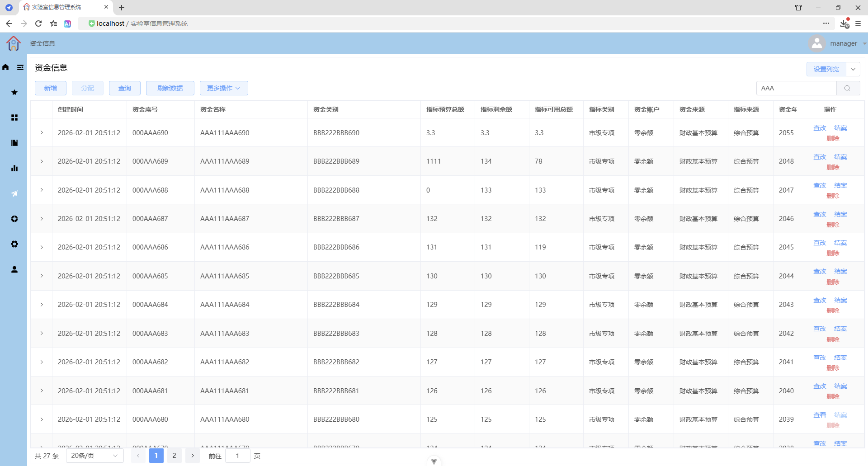Reload the page with the refresh icon
The image size is (868, 466).
coord(38,24)
